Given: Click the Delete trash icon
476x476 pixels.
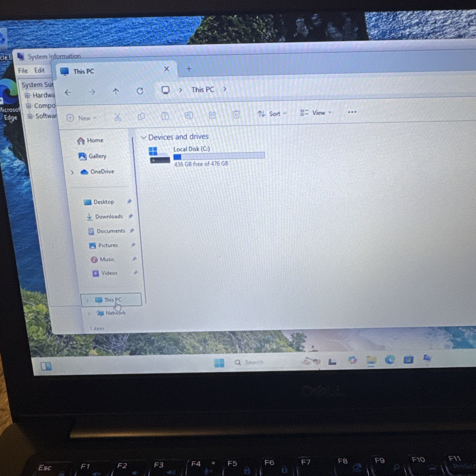Looking at the screenshot, I should (x=236, y=114).
